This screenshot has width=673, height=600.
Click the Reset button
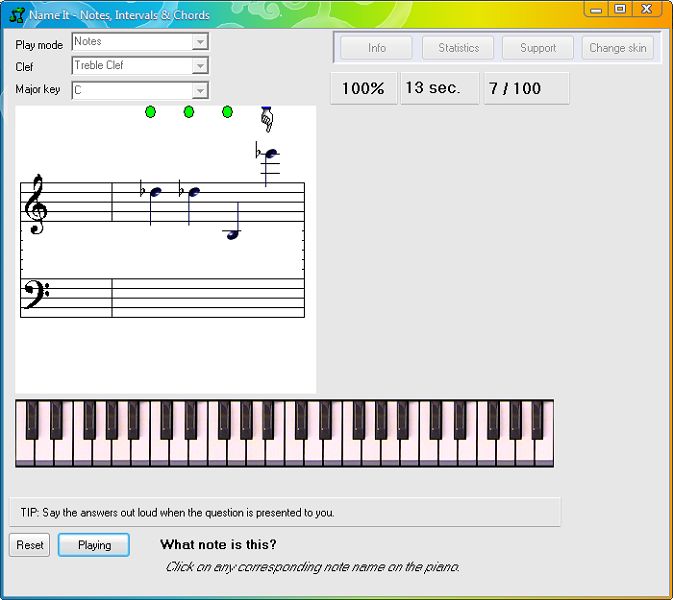pos(30,545)
